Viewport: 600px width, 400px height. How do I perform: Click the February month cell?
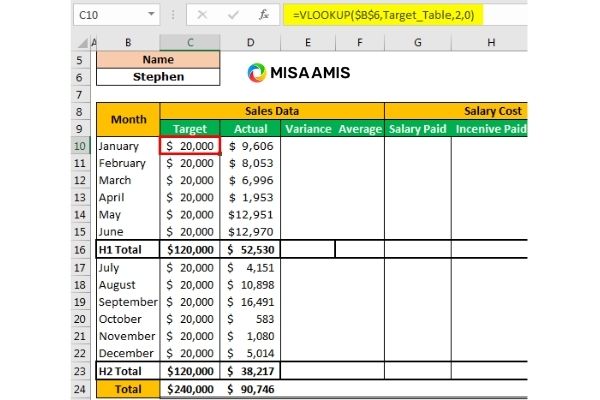click(128, 163)
